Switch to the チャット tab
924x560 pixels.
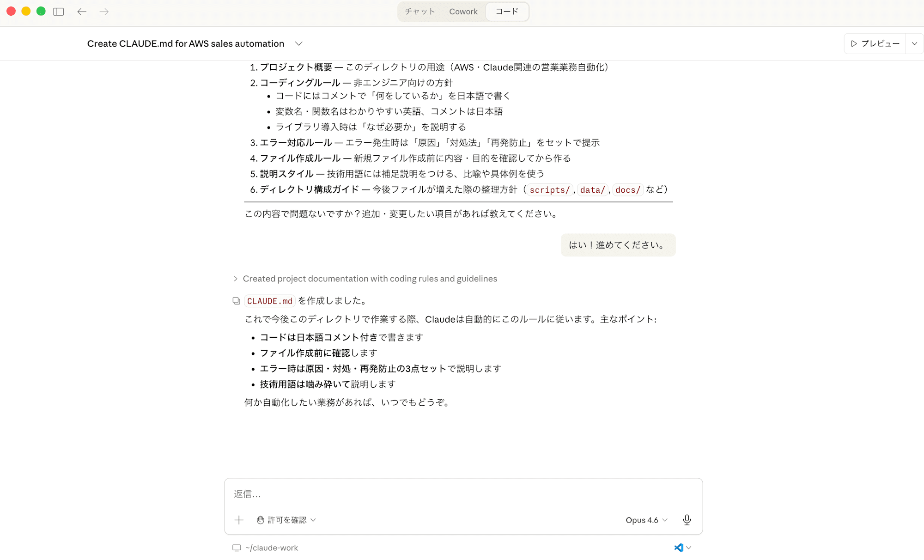click(420, 12)
